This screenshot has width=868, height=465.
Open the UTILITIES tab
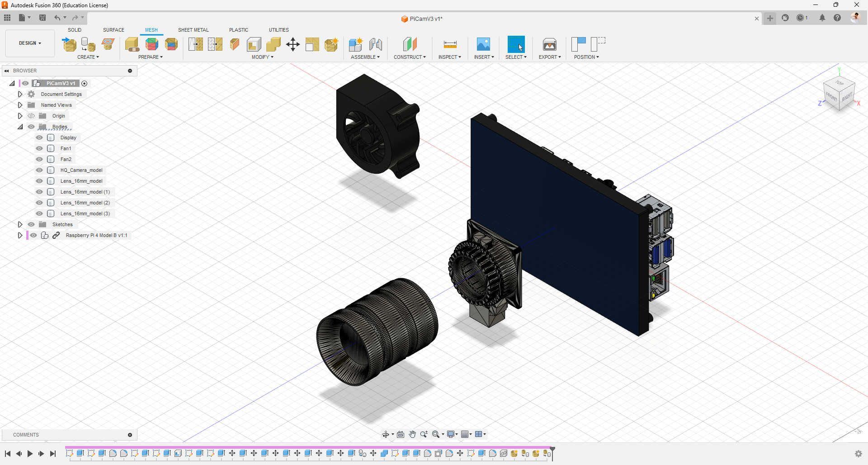tap(279, 30)
